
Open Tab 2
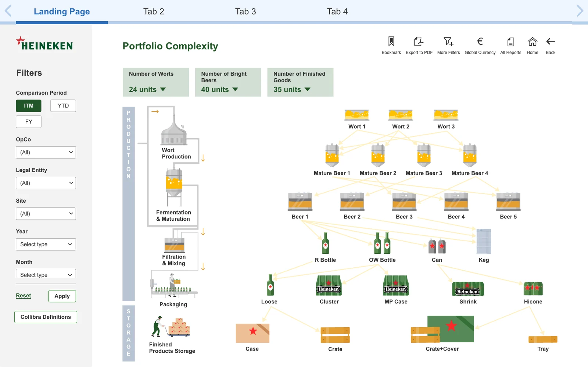[154, 11]
